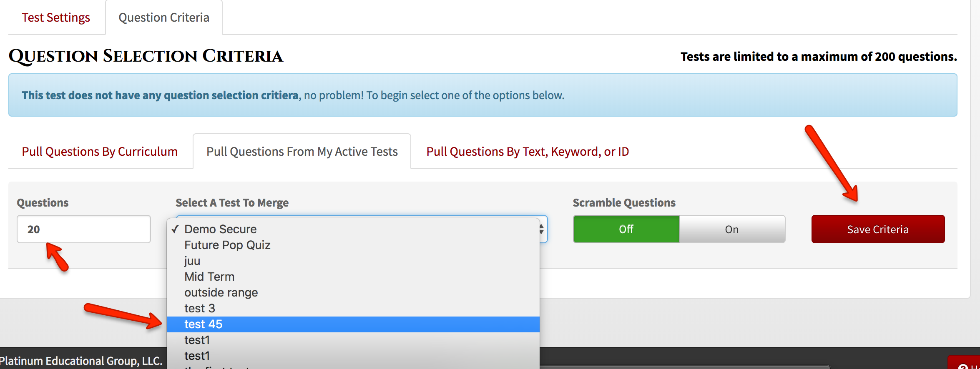Screen dimensions: 980x369
Task: Click the Platinum Educational Group, LLC. footer text
Action: tap(81, 361)
